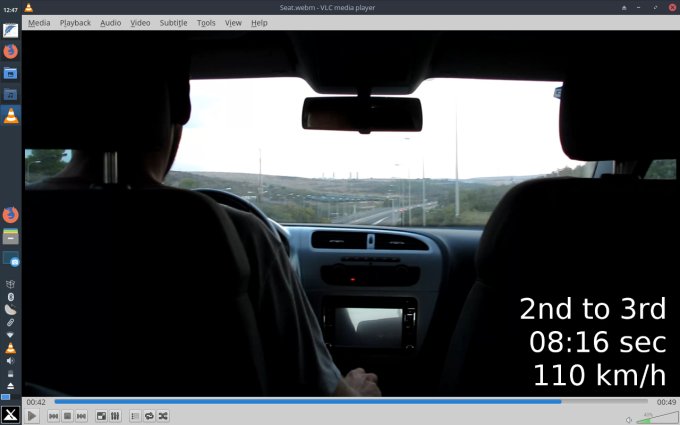680x425 pixels.
Task: Open the Tools menu
Action: click(x=206, y=23)
